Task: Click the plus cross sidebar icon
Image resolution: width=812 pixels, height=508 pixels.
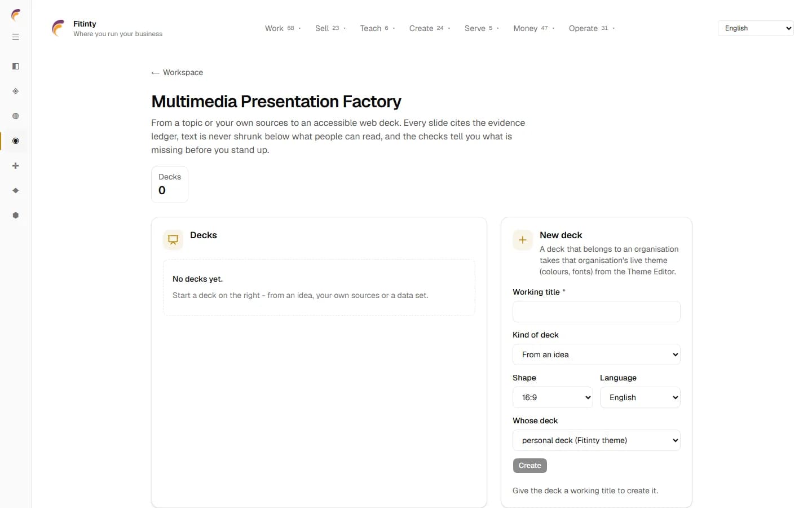Action: 16,166
